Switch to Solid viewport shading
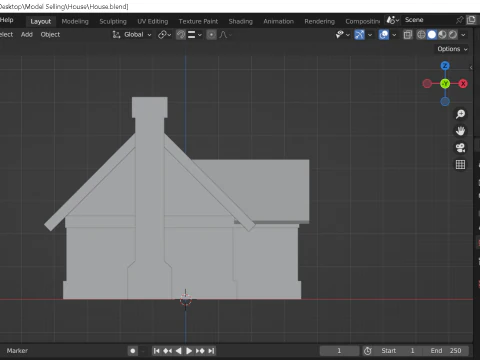 pos(432,35)
